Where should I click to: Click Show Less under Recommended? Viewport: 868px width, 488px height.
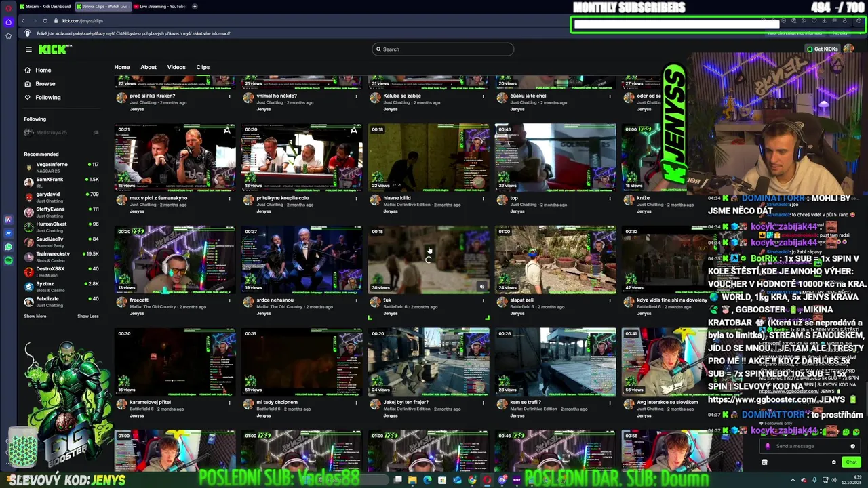[88, 316]
